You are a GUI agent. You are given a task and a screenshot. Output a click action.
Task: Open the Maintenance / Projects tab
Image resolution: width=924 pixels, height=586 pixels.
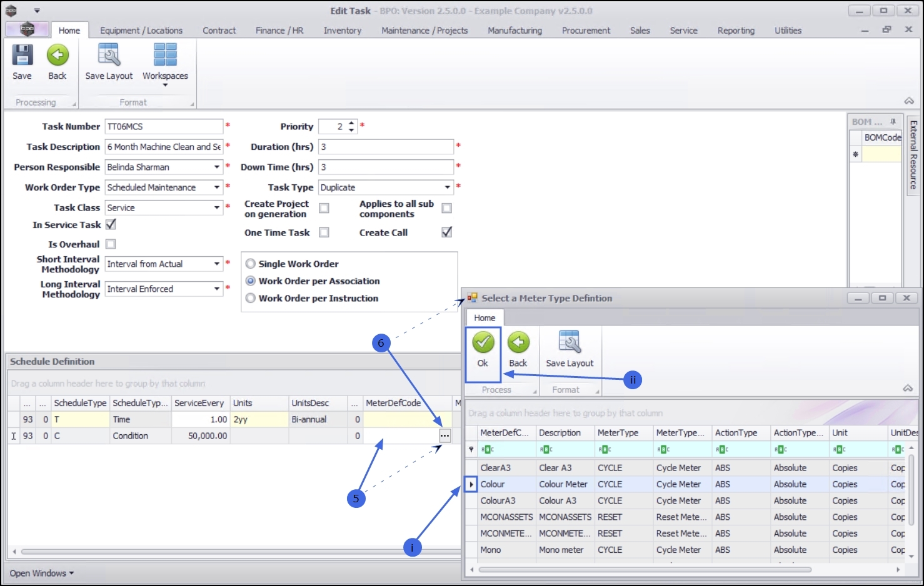pyautogui.click(x=424, y=30)
